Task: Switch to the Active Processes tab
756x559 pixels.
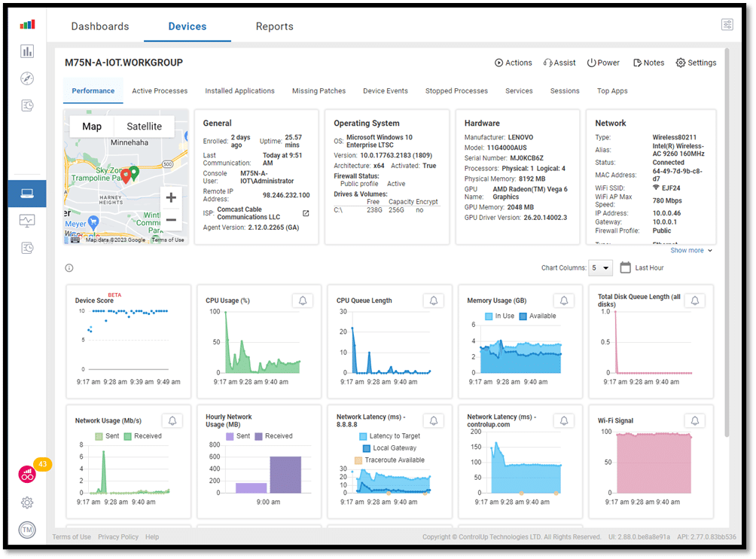Action: click(160, 90)
